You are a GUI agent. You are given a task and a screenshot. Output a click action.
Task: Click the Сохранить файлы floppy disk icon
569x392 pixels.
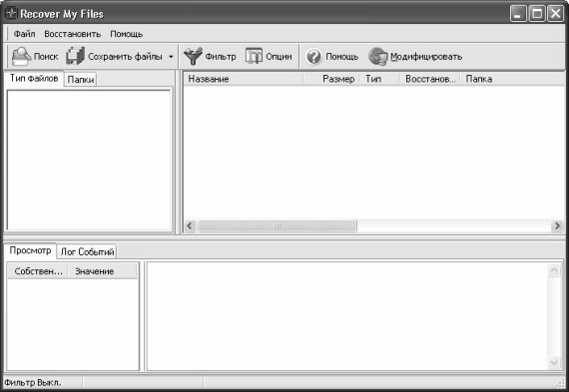75,56
